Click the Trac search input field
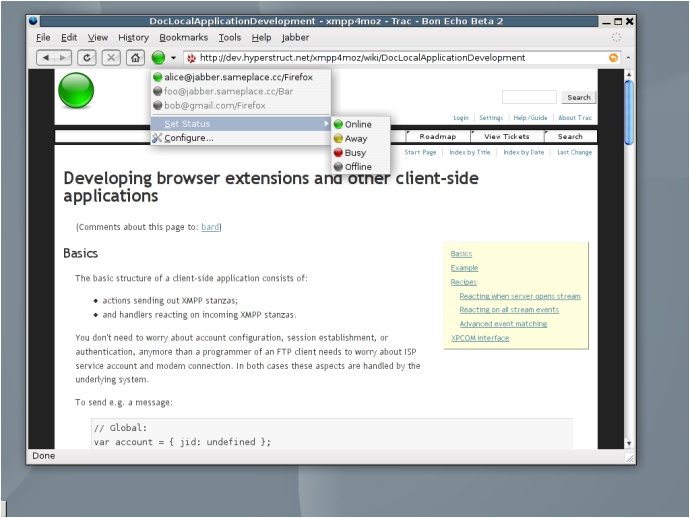The width and height of the screenshot is (690, 518). click(529, 97)
